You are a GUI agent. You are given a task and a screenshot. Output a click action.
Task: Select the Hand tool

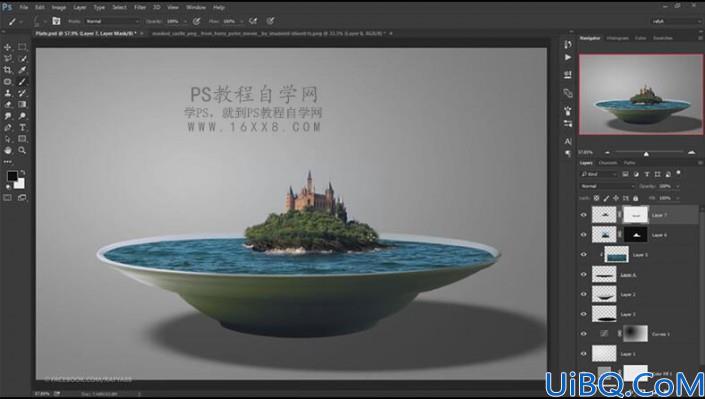[x=8, y=151]
